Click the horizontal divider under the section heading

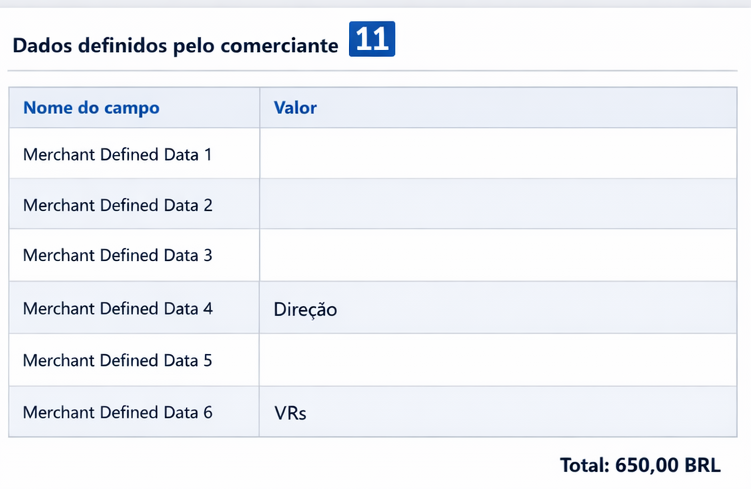pos(373,71)
